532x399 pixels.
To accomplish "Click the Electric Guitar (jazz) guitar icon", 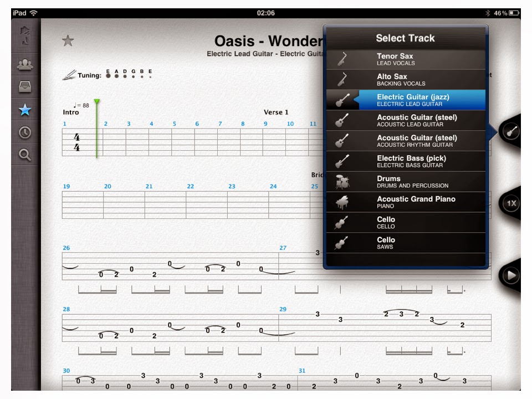I will tap(342, 100).
